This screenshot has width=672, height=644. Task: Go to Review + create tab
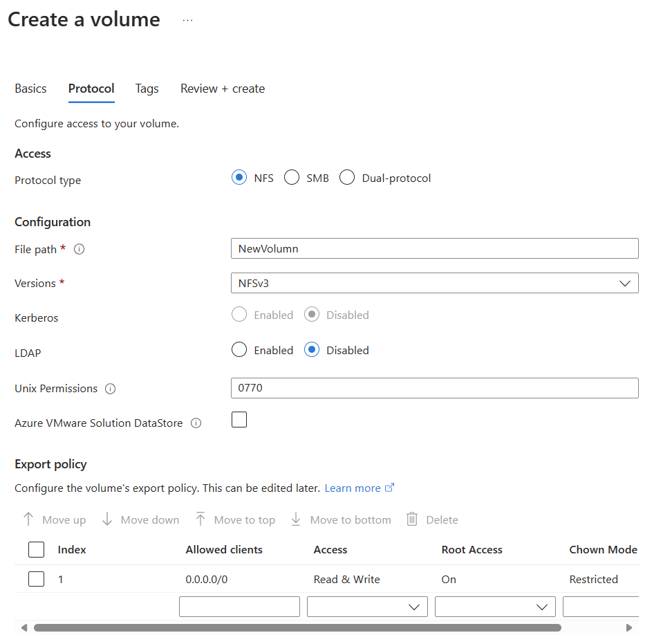tap(223, 89)
